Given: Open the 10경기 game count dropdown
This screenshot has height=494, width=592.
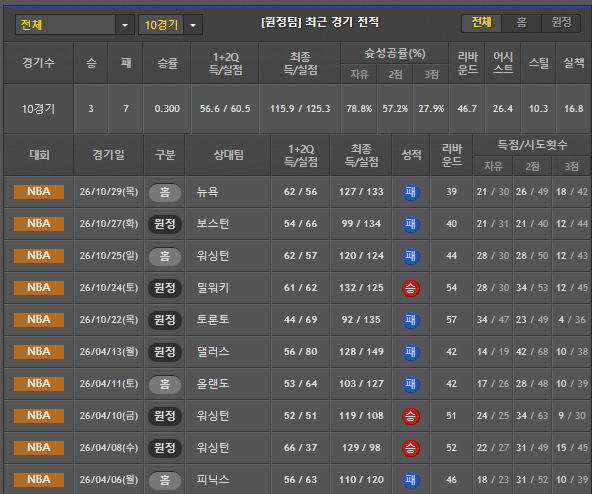Looking at the screenshot, I should point(170,25).
